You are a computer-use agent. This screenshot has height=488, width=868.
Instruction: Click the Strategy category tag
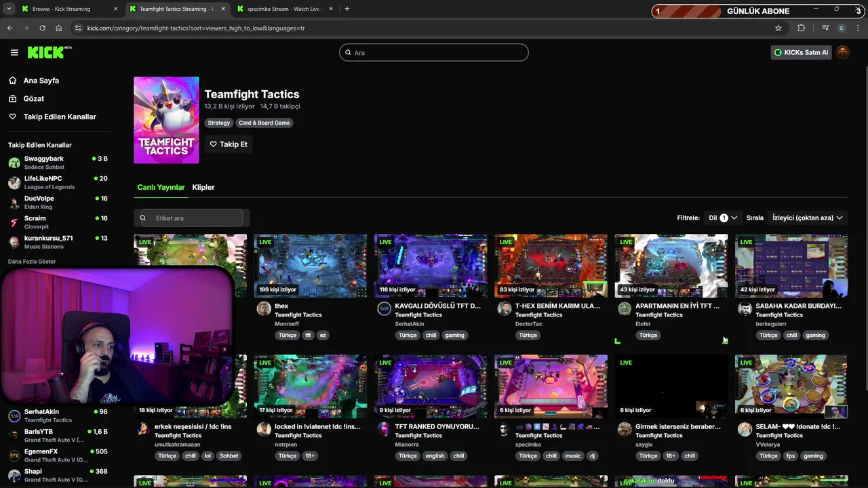coord(219,123)
